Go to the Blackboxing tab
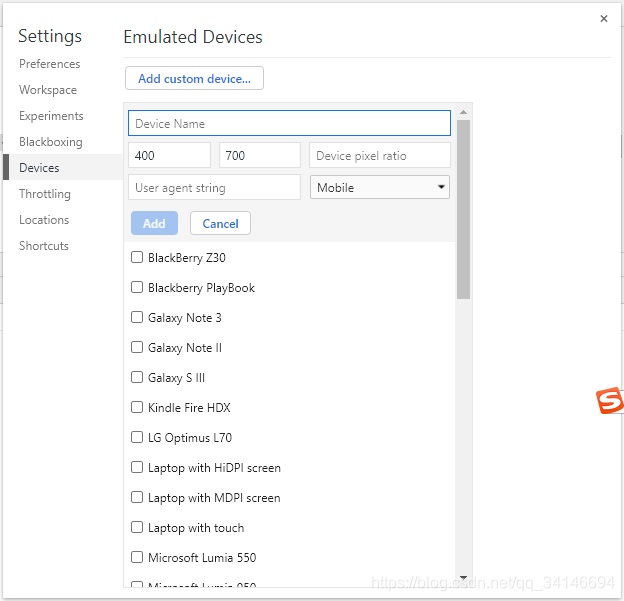 (51, 142)
